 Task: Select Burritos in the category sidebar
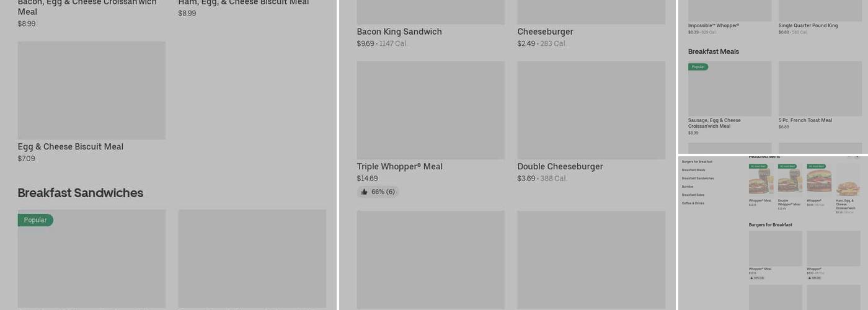click(x=688, y=187)
